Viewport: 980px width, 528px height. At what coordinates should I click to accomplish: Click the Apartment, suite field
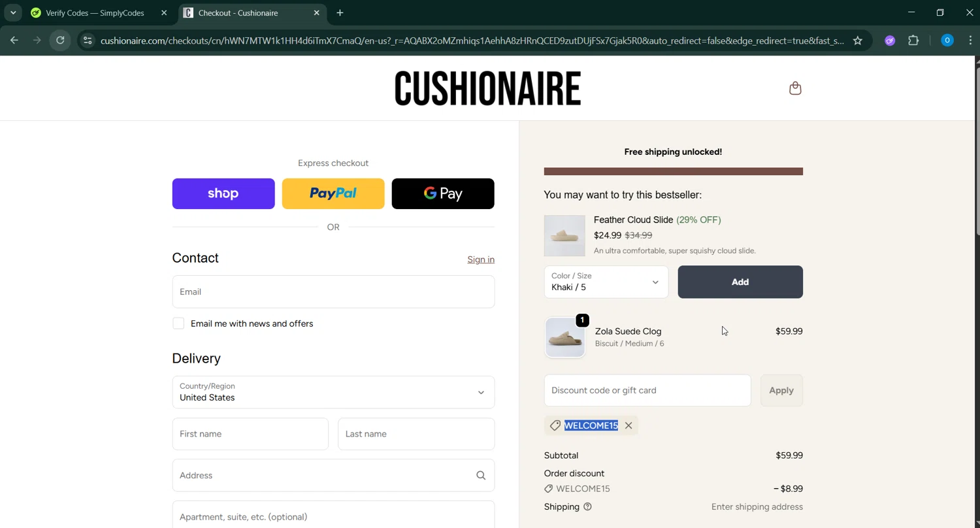pos(333,516)
